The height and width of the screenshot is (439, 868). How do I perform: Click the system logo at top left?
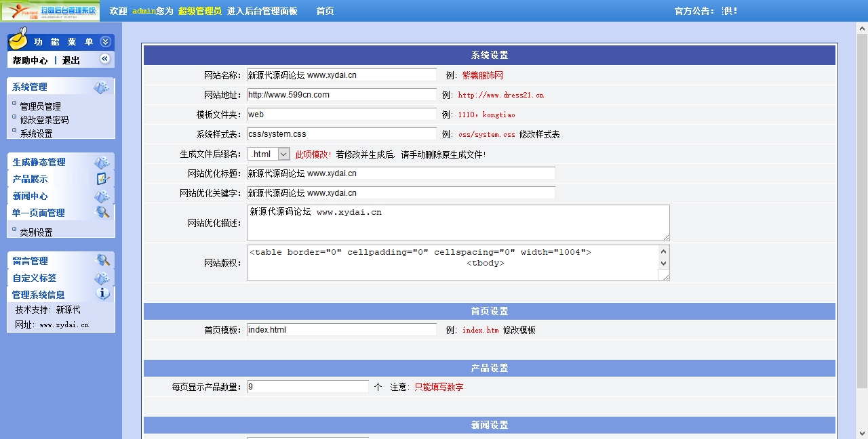(50, 11)
